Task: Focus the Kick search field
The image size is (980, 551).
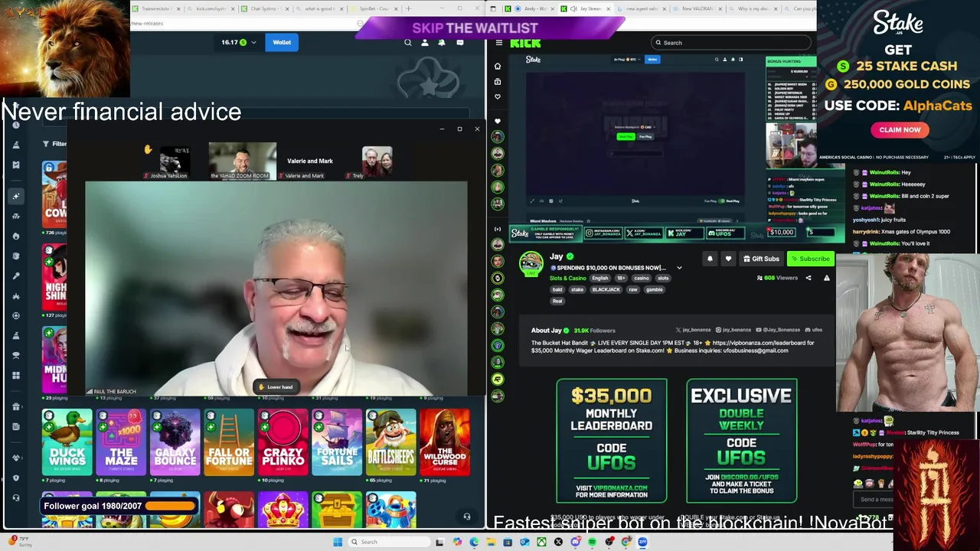Action: coord(731,43)
